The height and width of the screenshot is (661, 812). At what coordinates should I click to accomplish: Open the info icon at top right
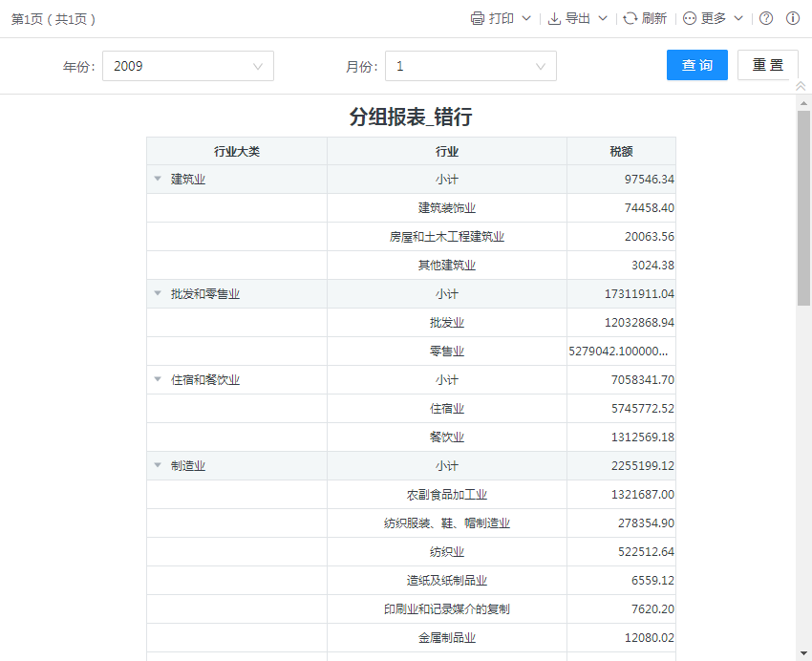coord(793,19)
